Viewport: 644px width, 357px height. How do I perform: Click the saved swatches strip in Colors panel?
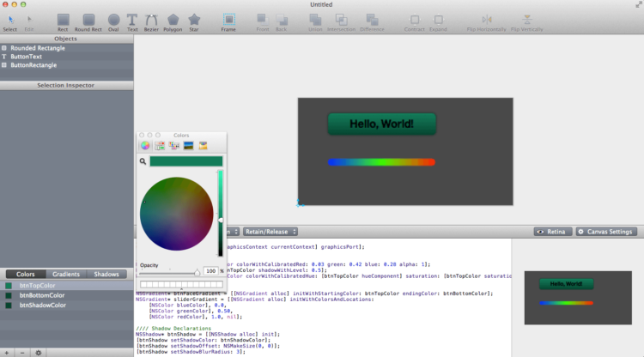(181, 284)
